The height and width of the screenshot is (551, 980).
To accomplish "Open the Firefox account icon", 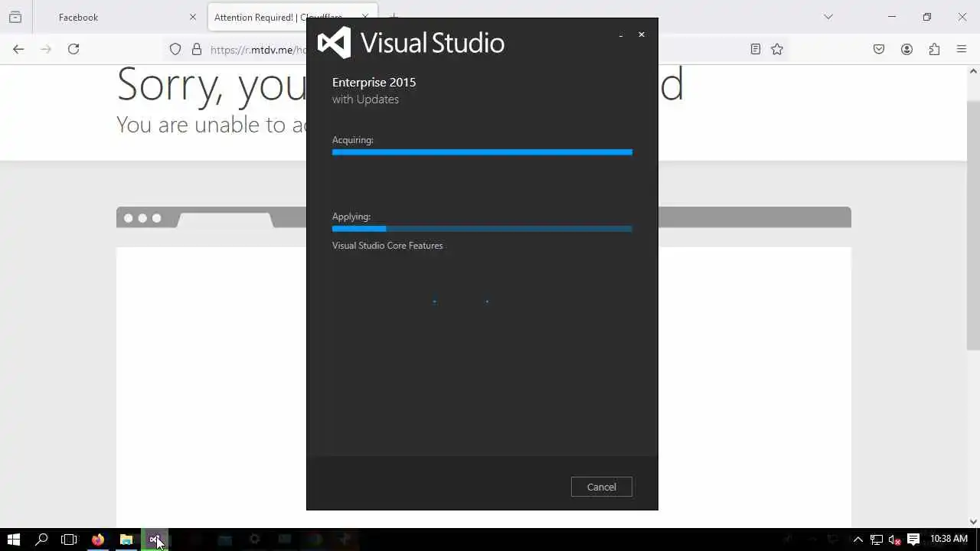I will (906, 49).
